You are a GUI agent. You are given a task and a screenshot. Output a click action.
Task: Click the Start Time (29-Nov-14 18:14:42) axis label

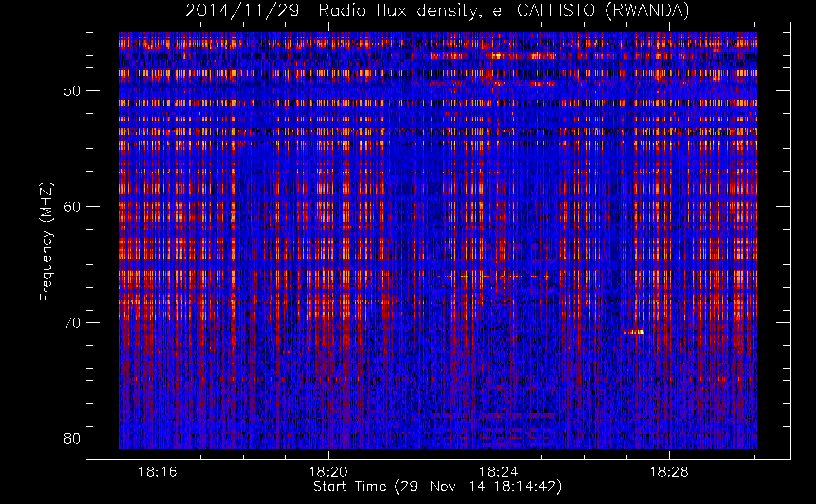(437, 487)
